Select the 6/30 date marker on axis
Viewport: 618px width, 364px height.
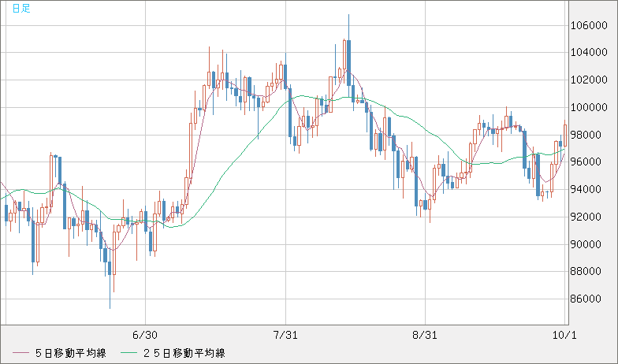point(145,334)
